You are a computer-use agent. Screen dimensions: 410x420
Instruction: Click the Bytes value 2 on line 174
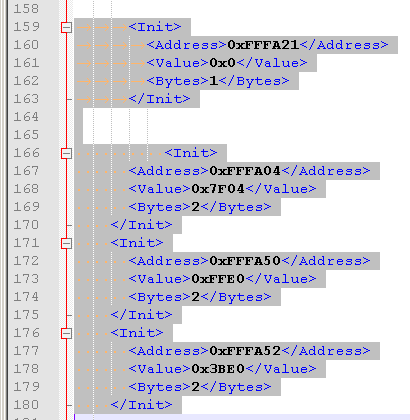click(196, 297)
